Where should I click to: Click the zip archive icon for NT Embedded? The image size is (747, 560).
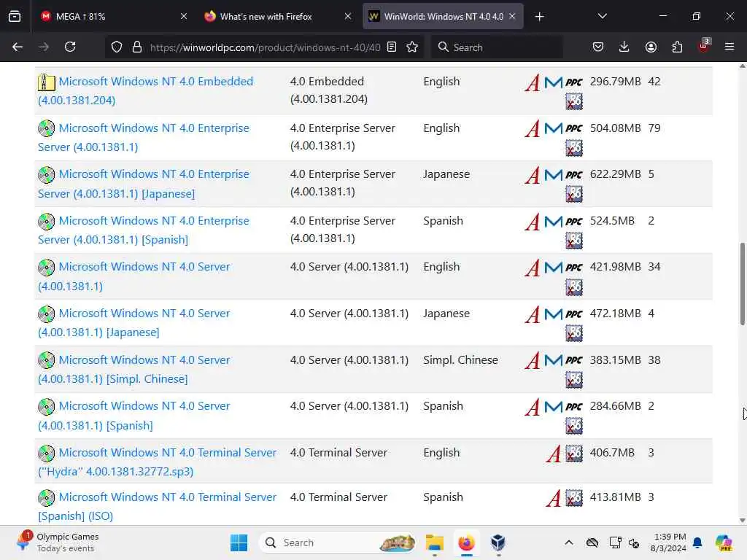(46, 82)
